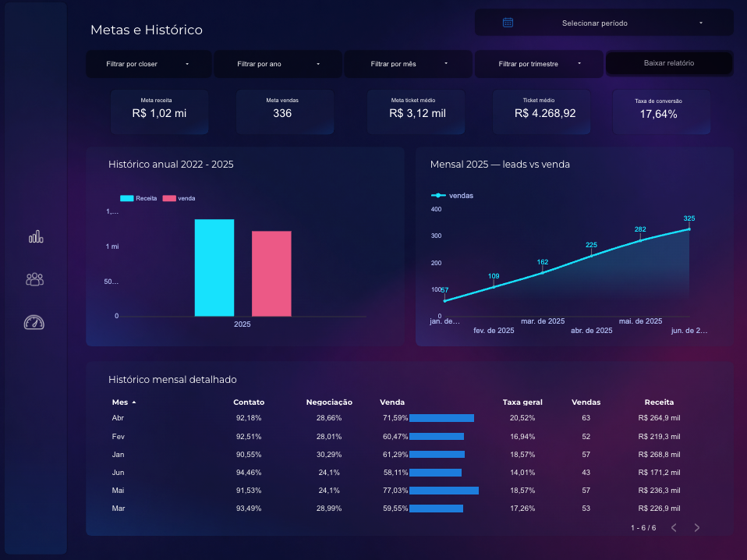The height and width of the screenshot is (560, 747).
Task: Open the team people sidebar icon
Action: (35, 279)
